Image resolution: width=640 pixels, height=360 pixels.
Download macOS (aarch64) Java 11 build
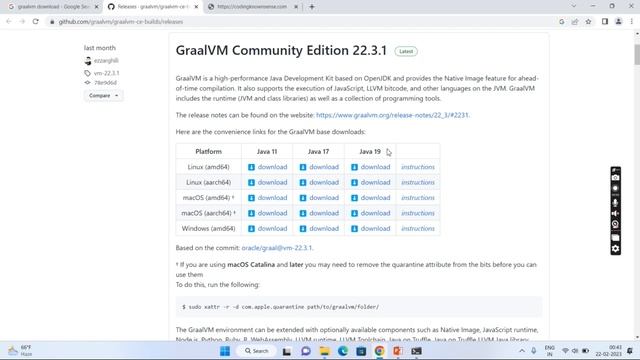[x=268, y=213]
